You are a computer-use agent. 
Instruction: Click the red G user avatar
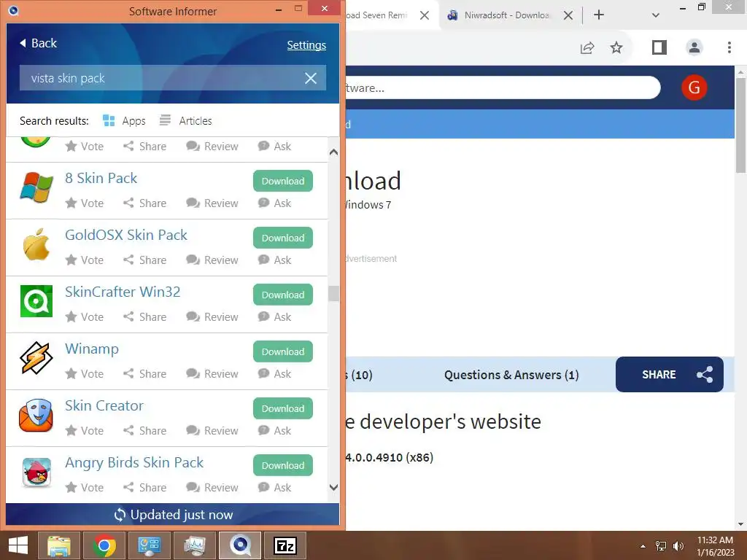click(x=694, y=87)
